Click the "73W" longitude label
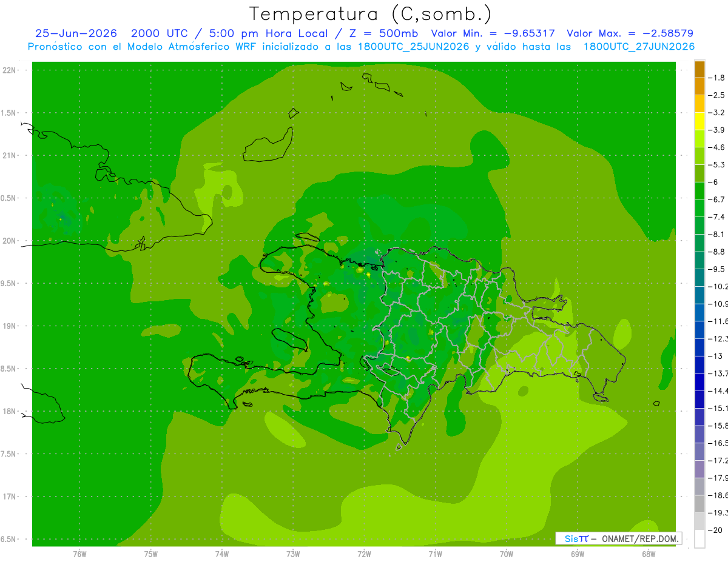The width and height of the screenshot is (728, 562). click(293, 554)
